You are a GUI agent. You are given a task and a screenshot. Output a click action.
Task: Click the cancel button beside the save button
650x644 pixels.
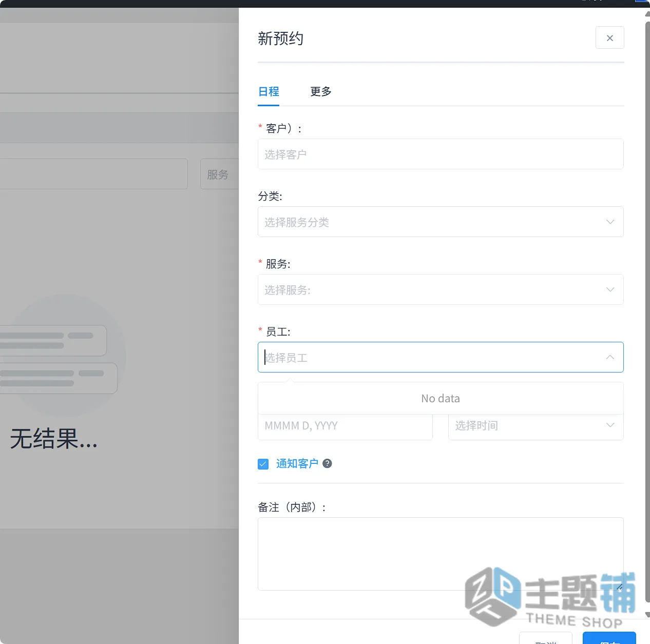pos(546,638)
